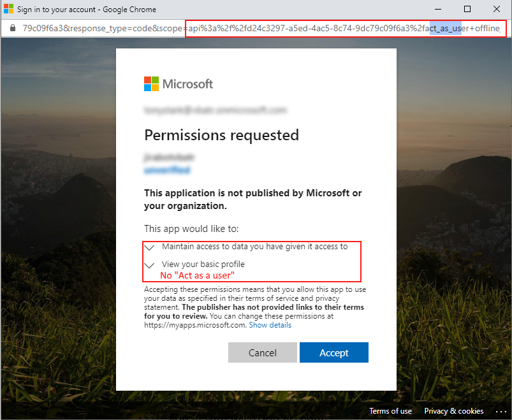This screenshot has height=420, width=512.
Task: Open the more options ellipsis in footer
Action: click(x=501, y=412)
